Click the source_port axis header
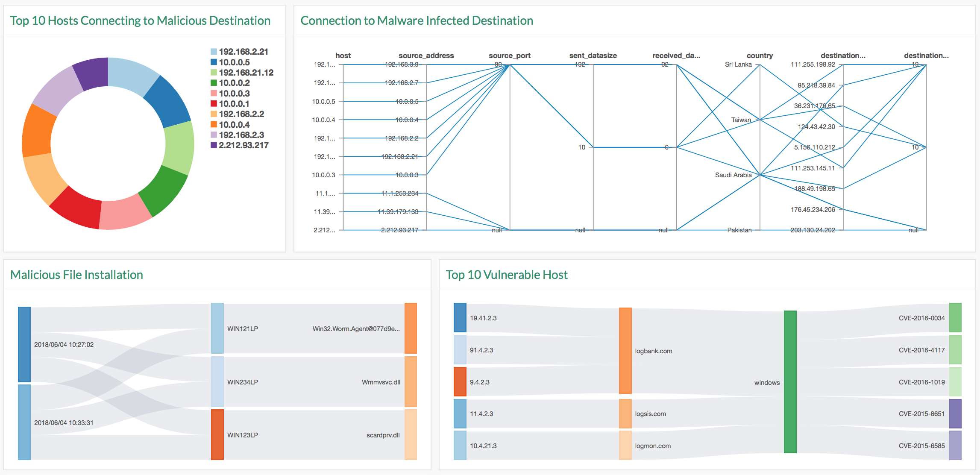 (x=509, y=56)
